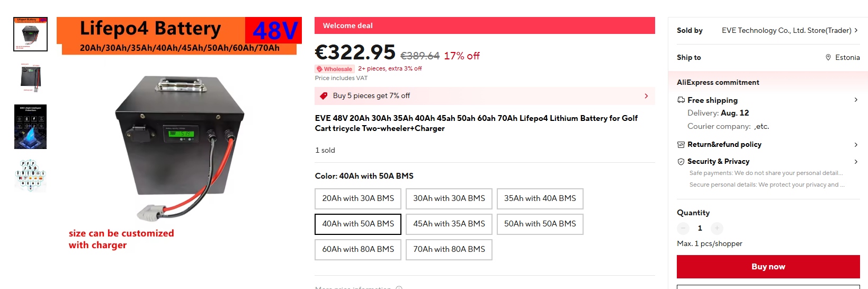Click the Security & Privacy shield icon
Image resolution: width=868 pixels, height=289 pixels.
[x=681, y=162]
